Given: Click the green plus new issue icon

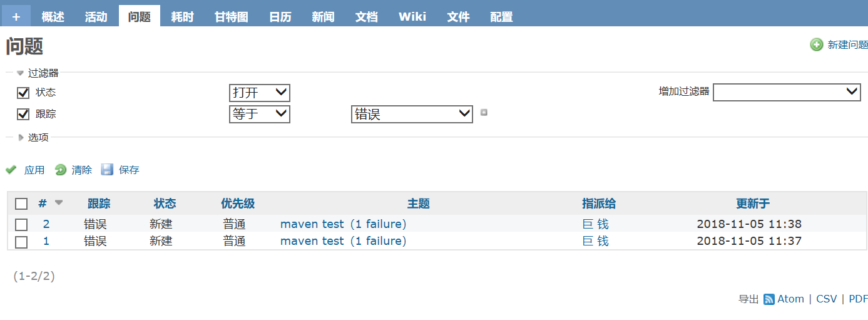Looking at the screenshot, I should point(817,44).
